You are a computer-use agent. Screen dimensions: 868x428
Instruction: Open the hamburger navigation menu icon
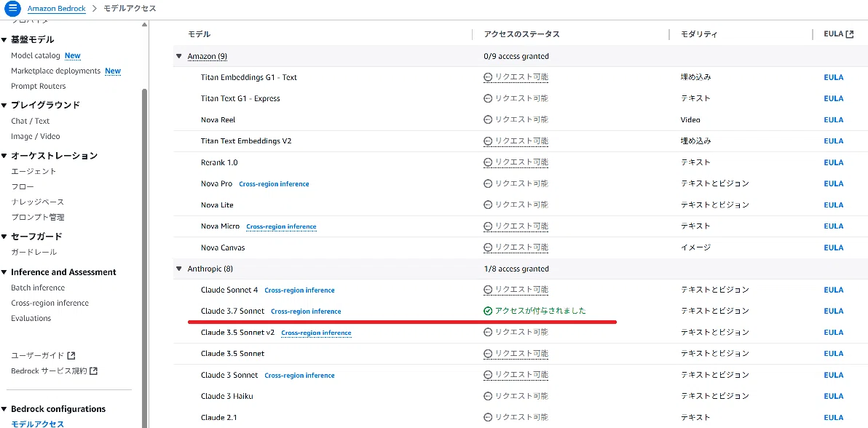pyautogui.click(x=12, y=9)
